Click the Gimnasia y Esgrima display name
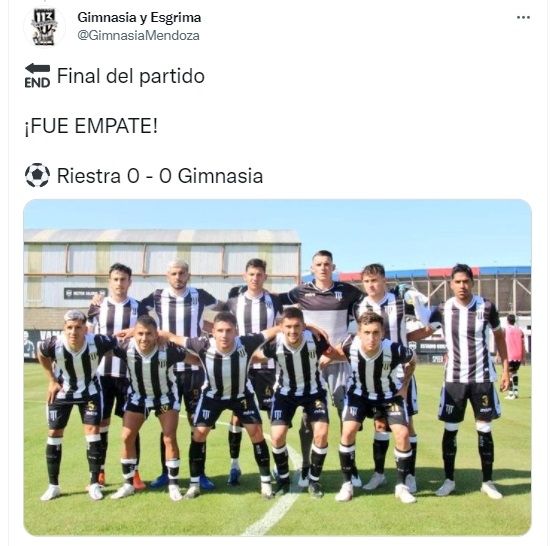Image resolution: width=554 pixels, height=546 pixels. pos(139,17)
